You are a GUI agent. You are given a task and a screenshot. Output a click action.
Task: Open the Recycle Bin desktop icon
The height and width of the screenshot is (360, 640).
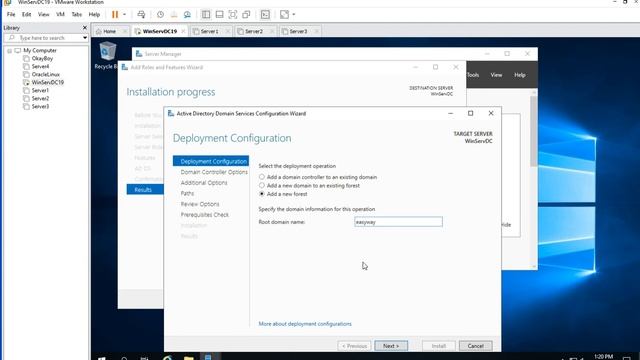(107, 56)
